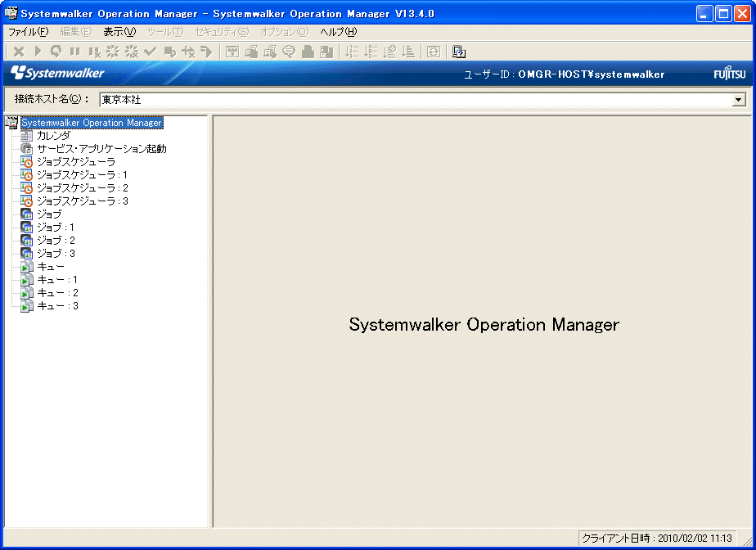Viewport: 756px width, 550px height.
Task: Click the icon beside ジョブ : 2
Action: pos(26,241)
